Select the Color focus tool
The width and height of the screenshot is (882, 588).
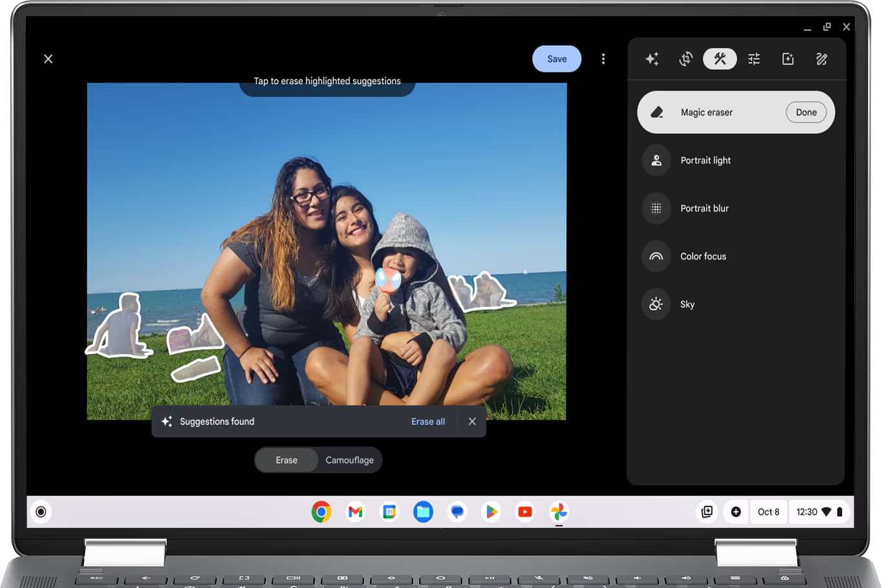703,257
